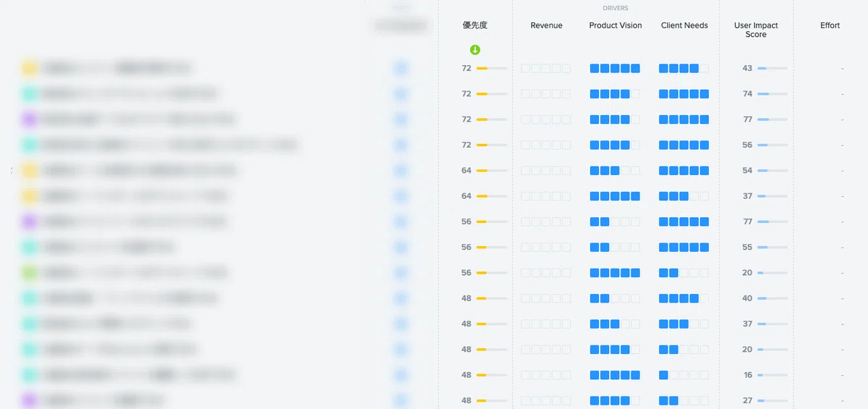Click the Effort column header
Viewport: 868px width, 409px height.
830,25
